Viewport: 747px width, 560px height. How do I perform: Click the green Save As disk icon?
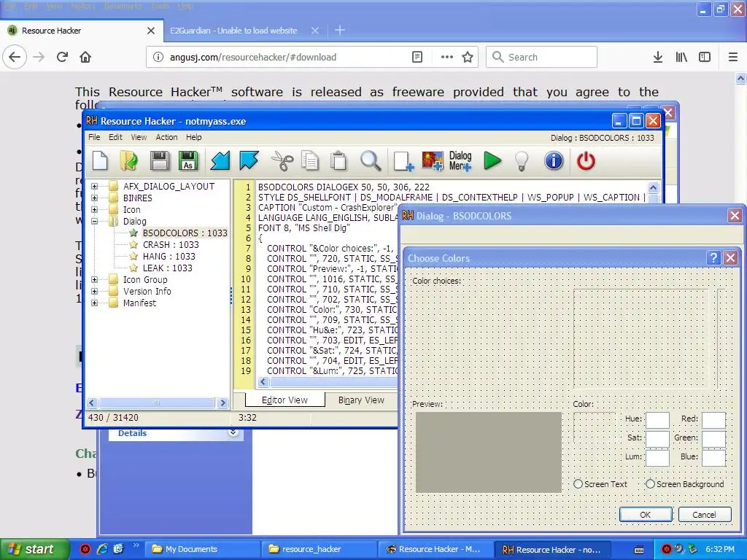tap(188, 161)
